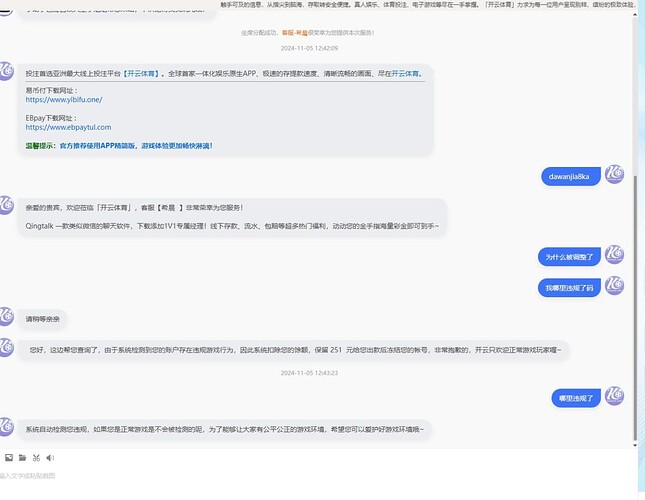This screenshot has height=500, width=645.
Task: Click the send image icon in chat toolbar
Action: tap(9, 458)
